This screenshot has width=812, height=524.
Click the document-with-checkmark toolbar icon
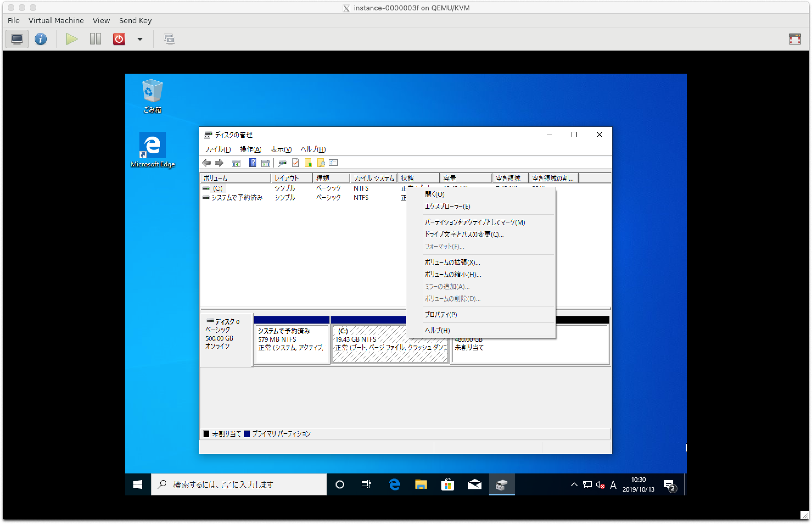pos(295,163)
